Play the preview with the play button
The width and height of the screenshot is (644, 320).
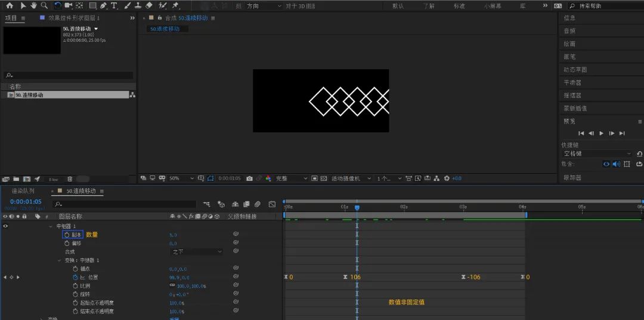601,133
